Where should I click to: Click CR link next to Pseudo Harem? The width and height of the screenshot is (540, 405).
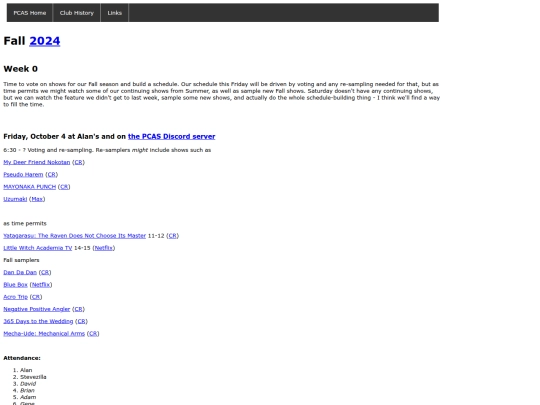point(51,175)
